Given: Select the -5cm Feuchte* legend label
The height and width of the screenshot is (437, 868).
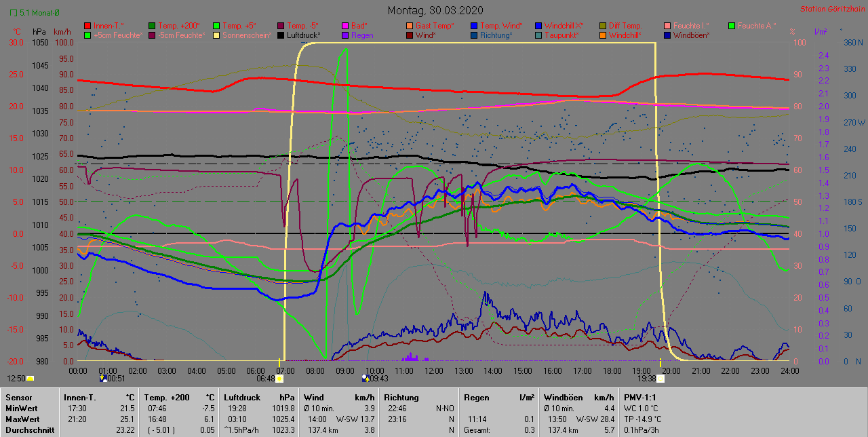Looking at the screenshot, I should pyautogui.click(x=181, y=35).
